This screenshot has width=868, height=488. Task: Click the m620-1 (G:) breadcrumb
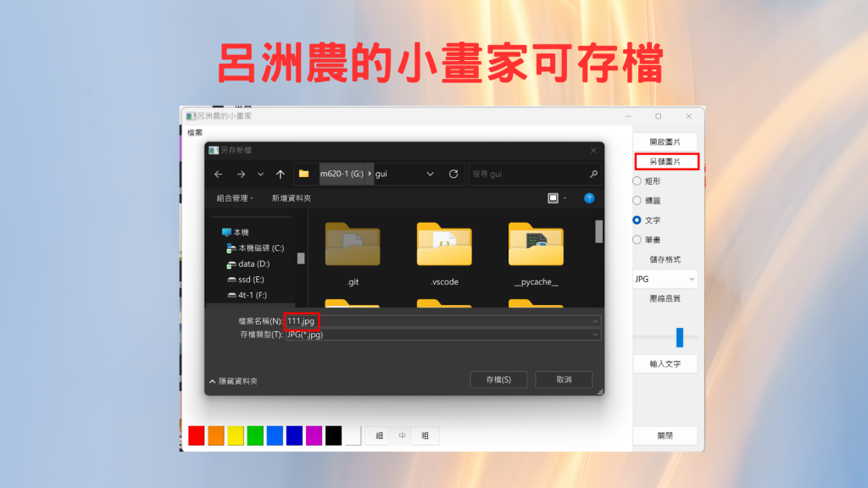click(342, 174)
